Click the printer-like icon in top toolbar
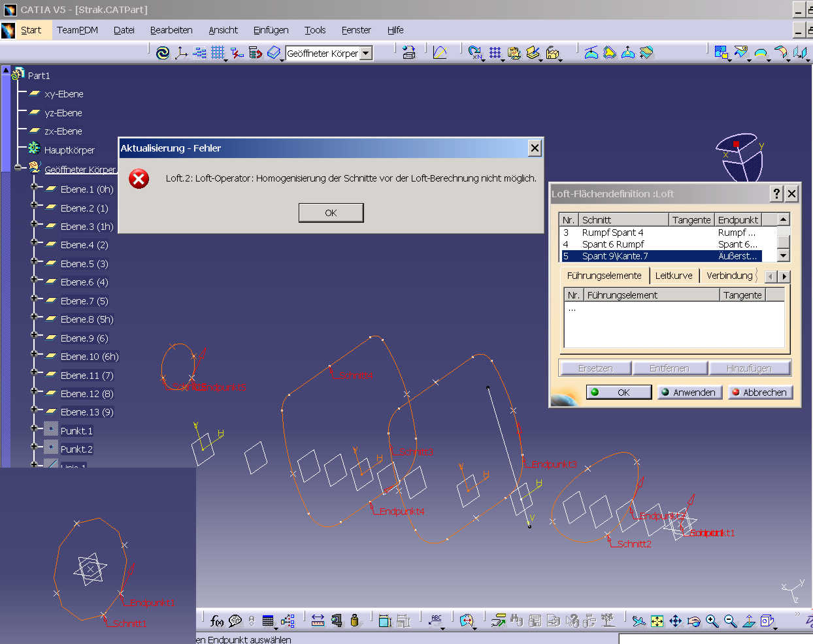813x644 pixels. point(409,53)
